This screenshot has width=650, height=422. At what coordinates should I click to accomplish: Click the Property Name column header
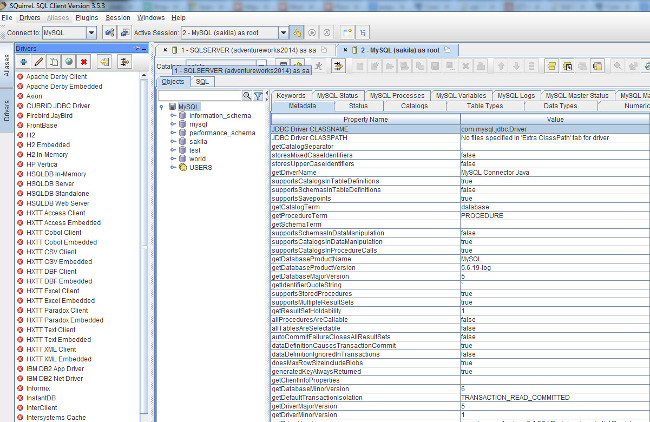(366, 120)
